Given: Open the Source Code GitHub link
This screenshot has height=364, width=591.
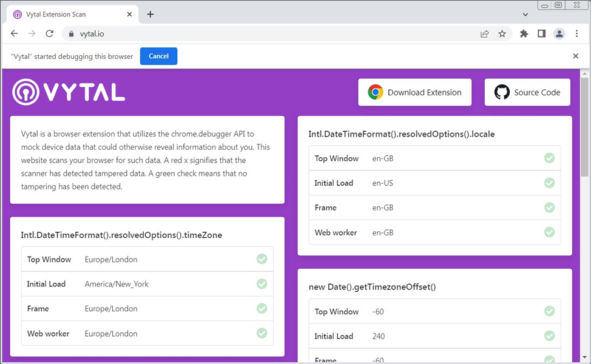Looking at the screenshot, I should coord(527,92).
